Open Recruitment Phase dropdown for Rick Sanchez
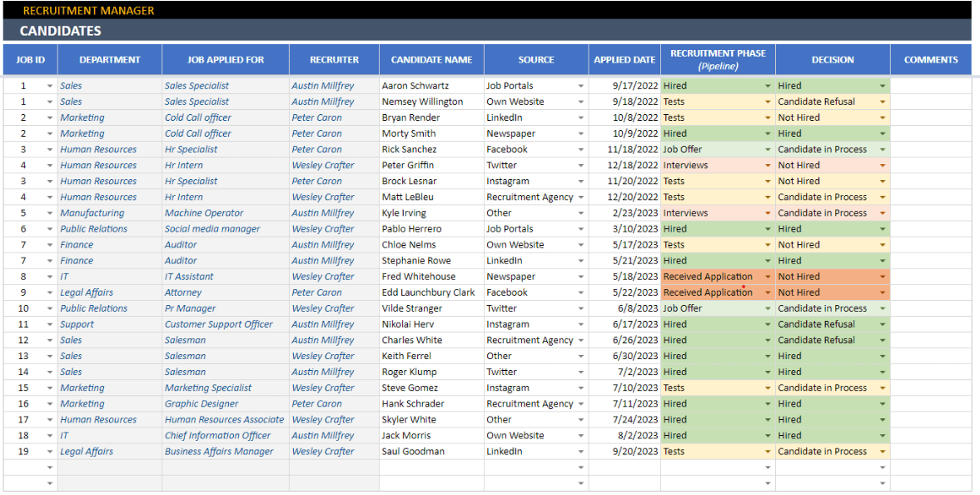This screenshot has width=980, height=495. tap(769, 149)
